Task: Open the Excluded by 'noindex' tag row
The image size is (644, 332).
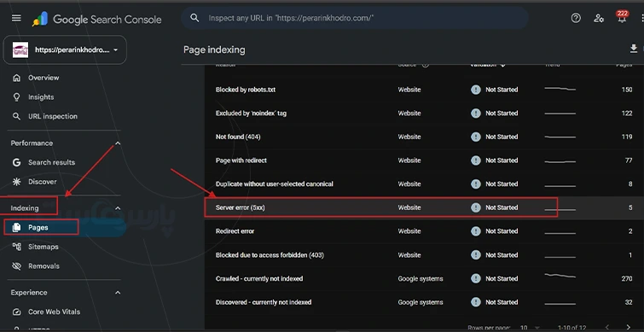Action: (424, 113)
